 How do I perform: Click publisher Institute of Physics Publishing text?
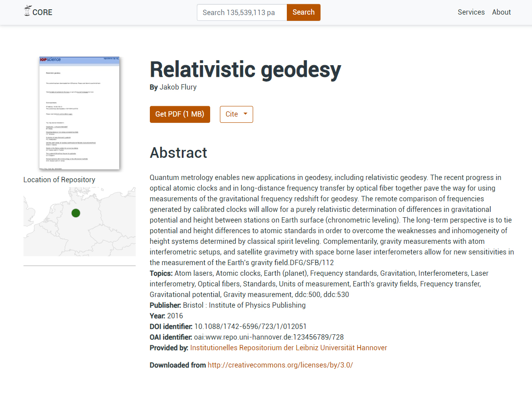244,305
